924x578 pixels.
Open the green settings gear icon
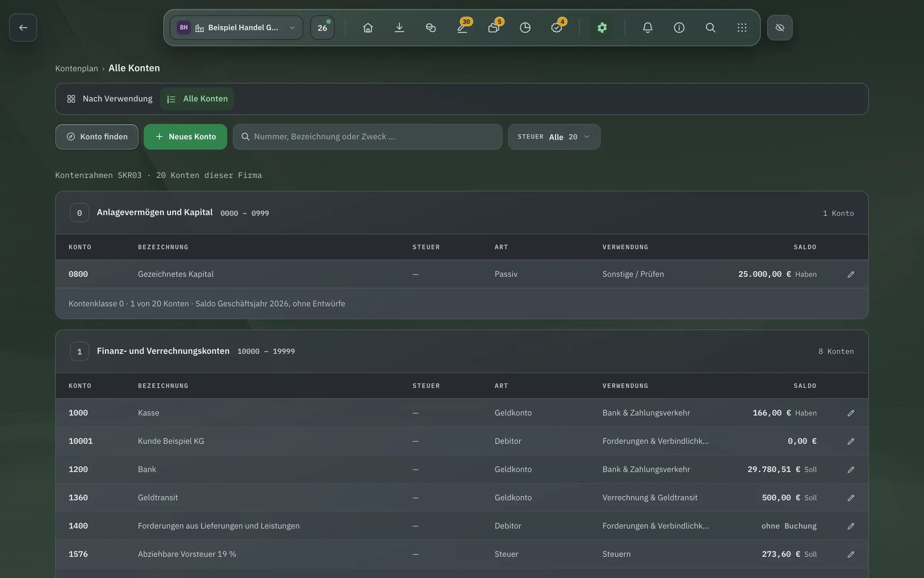[602, 27]
